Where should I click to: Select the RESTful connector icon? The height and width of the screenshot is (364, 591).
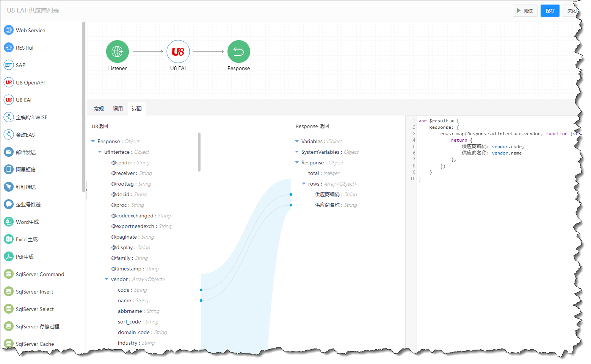pyautogui.click(x=9, y=47)
